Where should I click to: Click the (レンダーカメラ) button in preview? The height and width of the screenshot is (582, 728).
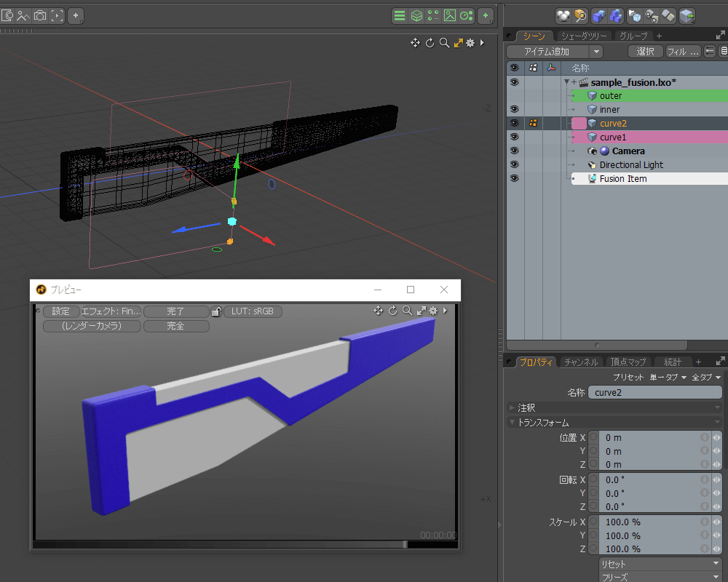pyautogui.click(x=92, y=326)
